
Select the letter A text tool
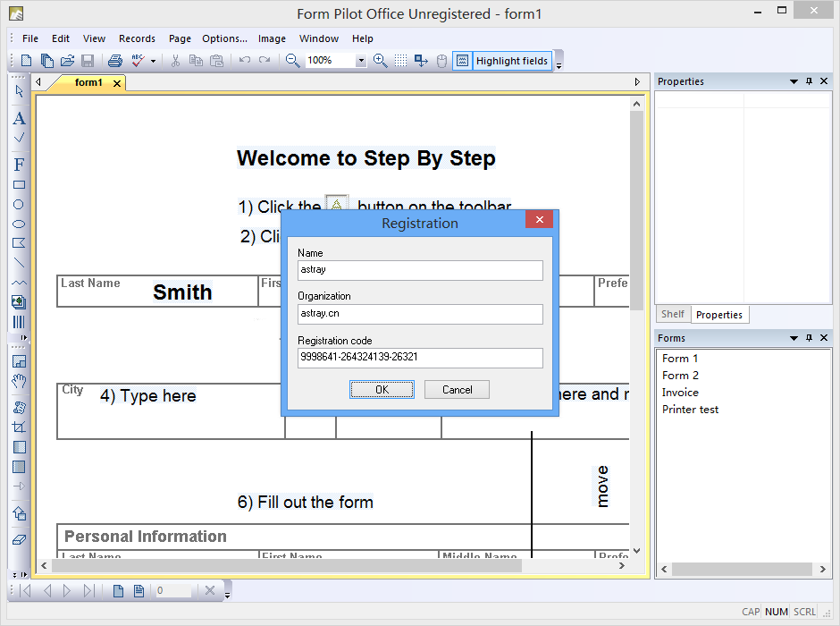20,118
